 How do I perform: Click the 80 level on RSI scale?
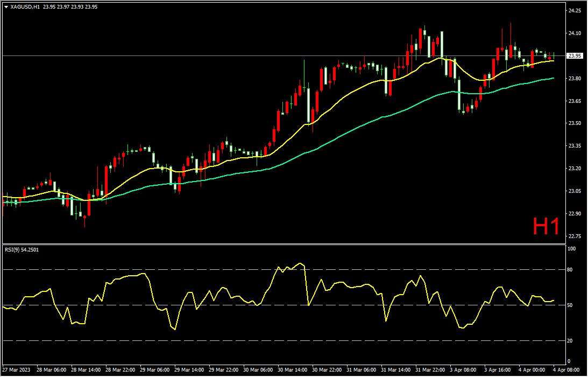tap(571, 270)
